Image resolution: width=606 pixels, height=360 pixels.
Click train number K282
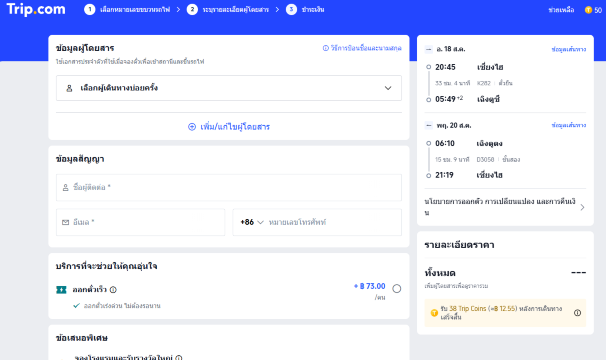click(483, 83)
